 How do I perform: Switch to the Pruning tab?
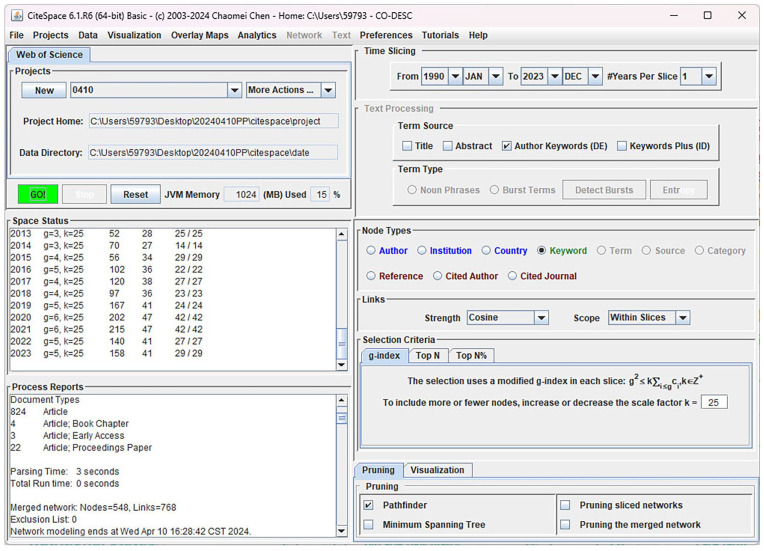click(378, 470)
